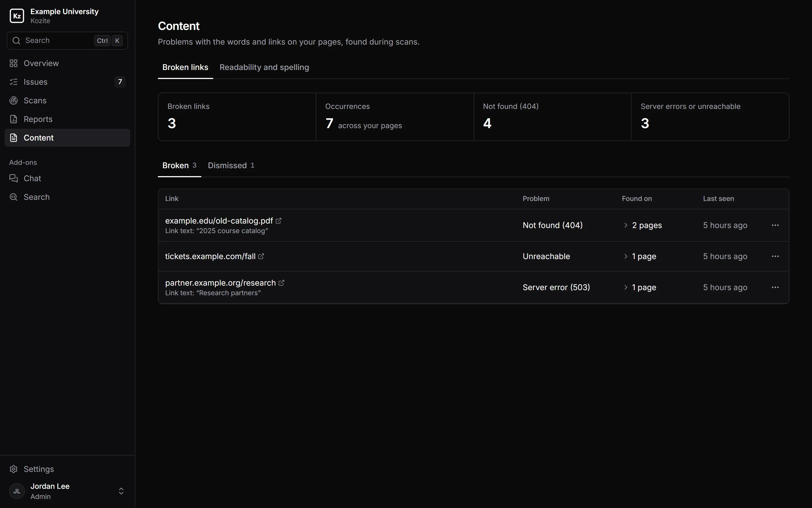The width and height of the screenshot is (812, 508).
Task: Open external link icon for partner.example.org/research
Action: [281, 283]
